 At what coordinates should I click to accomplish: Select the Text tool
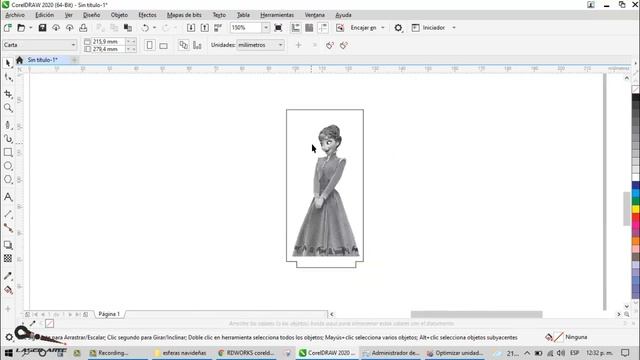pos(8,197)
